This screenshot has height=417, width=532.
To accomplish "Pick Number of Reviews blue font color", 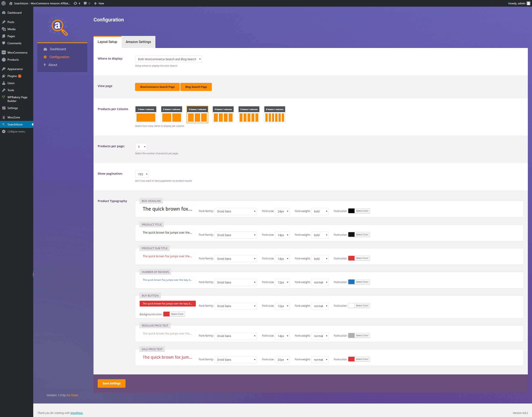I will click(x=351, y=282).
